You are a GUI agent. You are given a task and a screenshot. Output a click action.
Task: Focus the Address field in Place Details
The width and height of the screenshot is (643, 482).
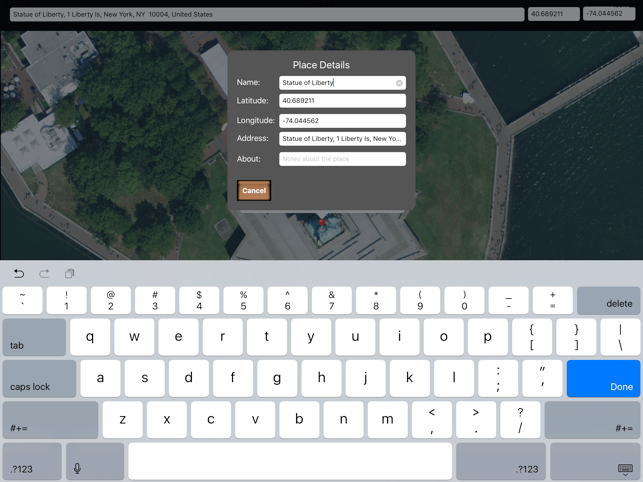[342, 139]
